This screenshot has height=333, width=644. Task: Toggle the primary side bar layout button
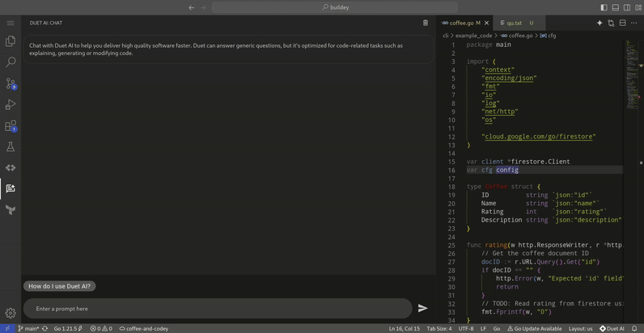tap(604, 7)
